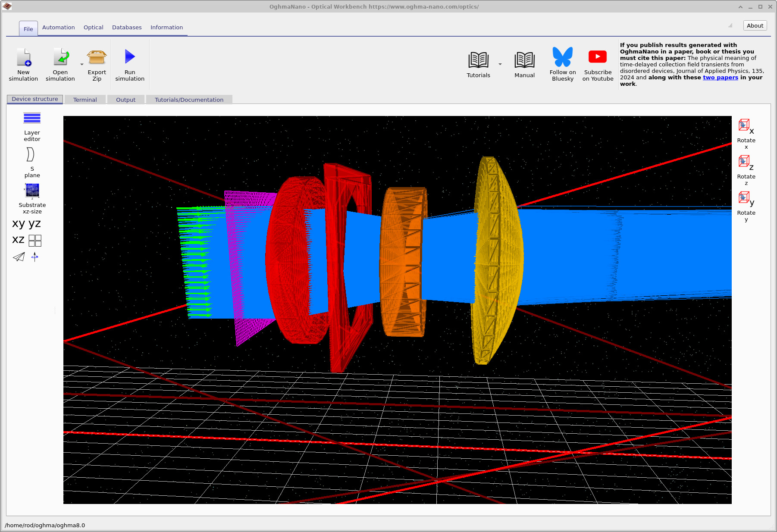Viewport: 777px width, 532px height.
Task: Switch to the Output tab
Action: pos(125,100)
